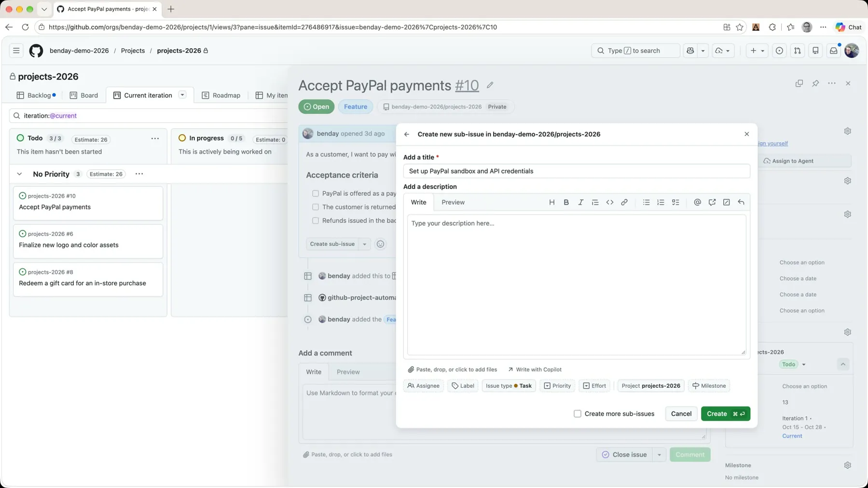This screenshot has width=868, height=488.
Task: Open Create sub-issue dropdown arrow
Action: click(365, 244)
